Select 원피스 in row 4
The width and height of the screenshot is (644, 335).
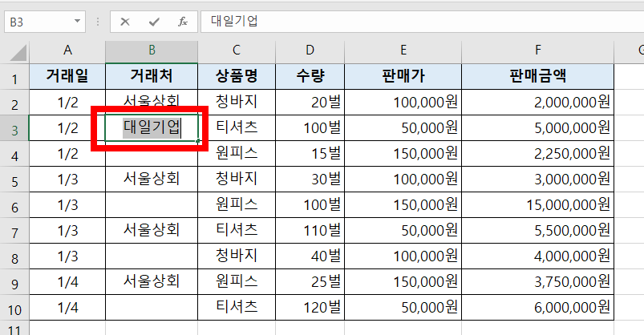[x=237, y=154]
